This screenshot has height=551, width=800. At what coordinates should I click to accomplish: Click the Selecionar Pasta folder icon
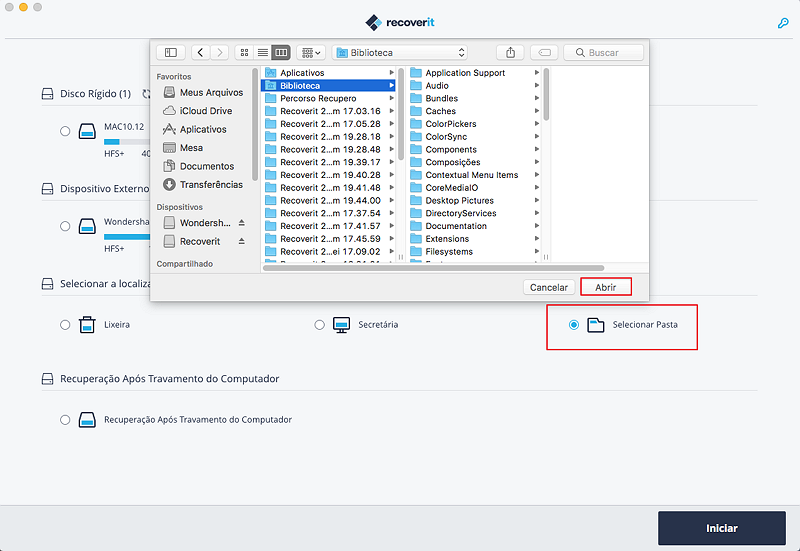(595, 324)
